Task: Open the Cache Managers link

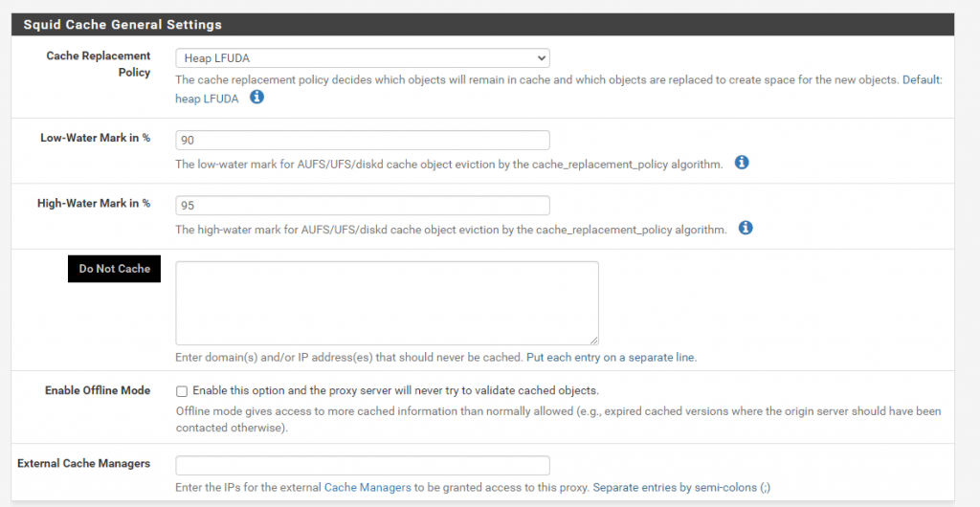Action: (x=367, y=487)
